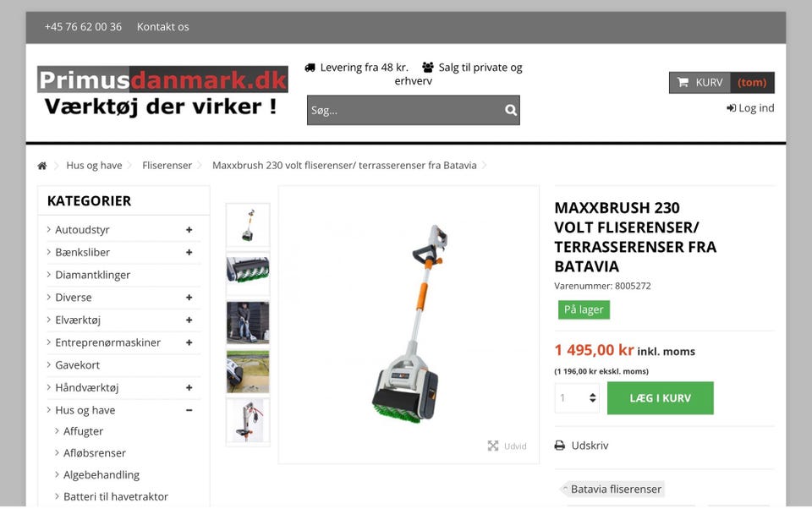Expand the Autoudstyr category plus
The height and width of the screenshot is (509, 812).
[x=189, y=229]
